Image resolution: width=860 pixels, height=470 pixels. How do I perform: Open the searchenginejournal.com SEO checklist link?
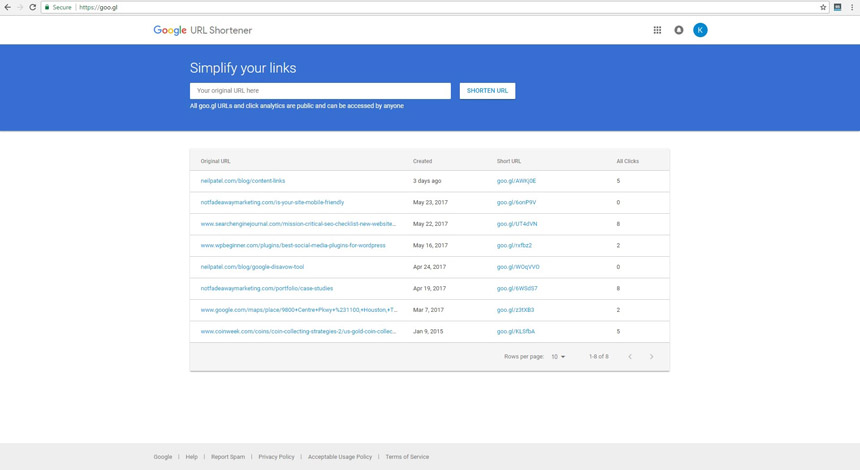[298, 224]
